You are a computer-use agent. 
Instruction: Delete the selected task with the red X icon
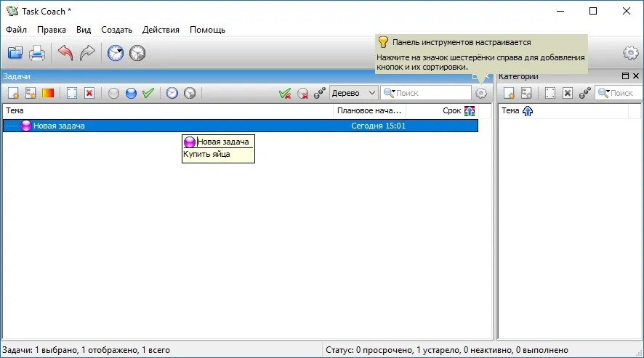tap(89, 93)
